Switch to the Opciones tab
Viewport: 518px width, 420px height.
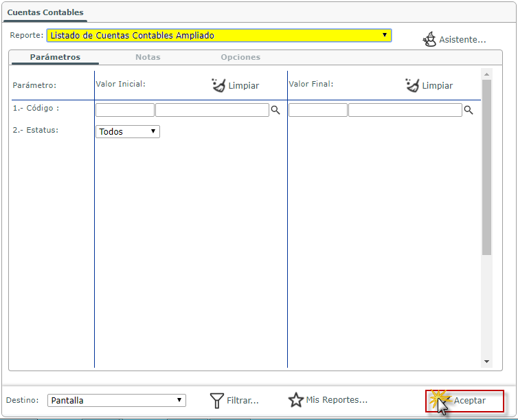[240, 57]
